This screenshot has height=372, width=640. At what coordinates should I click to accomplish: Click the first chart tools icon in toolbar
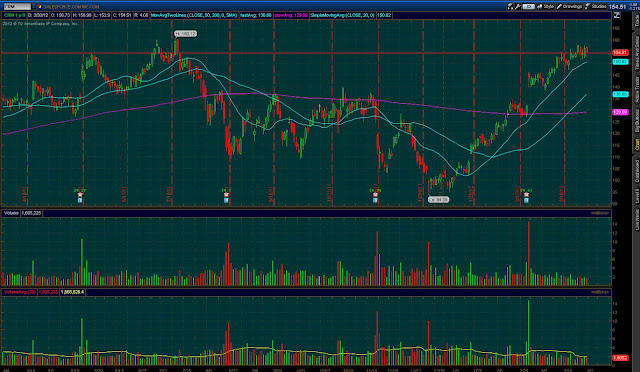pos(510,7)
